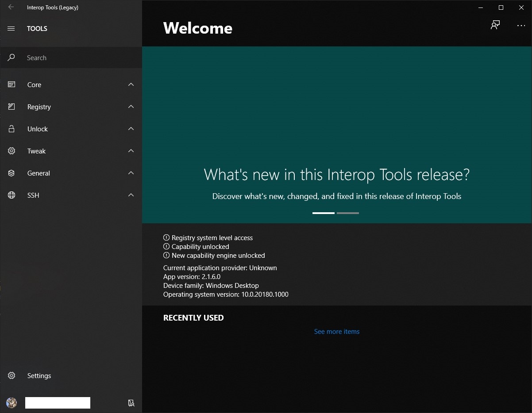
Task: Open the more options ellipsis menu
Action: [521, 26]
